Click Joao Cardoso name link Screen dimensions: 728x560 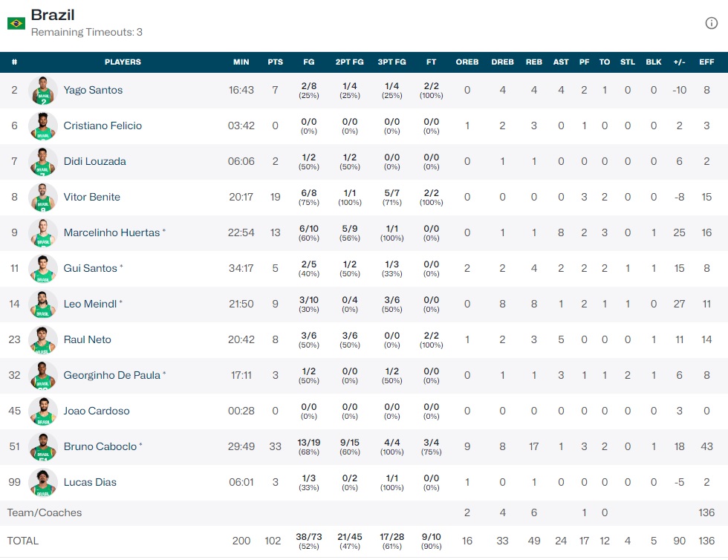(97, 411)
